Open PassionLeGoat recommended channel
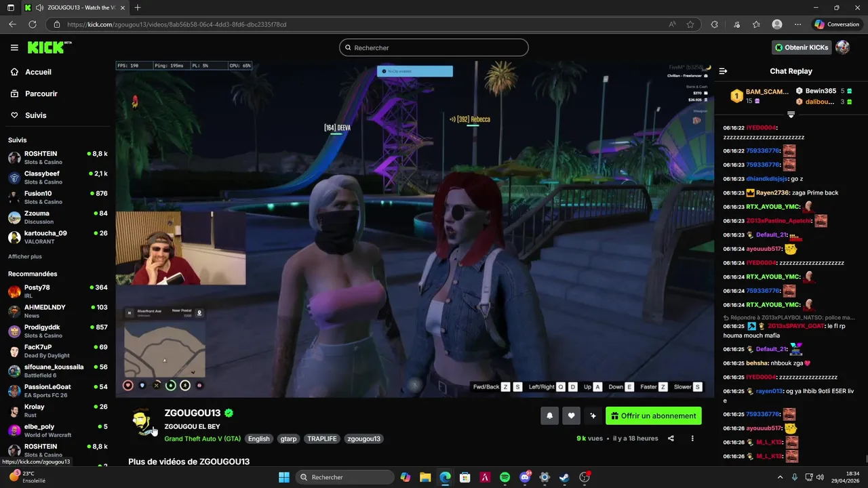The image size is (868, 488). coord(58,390)
